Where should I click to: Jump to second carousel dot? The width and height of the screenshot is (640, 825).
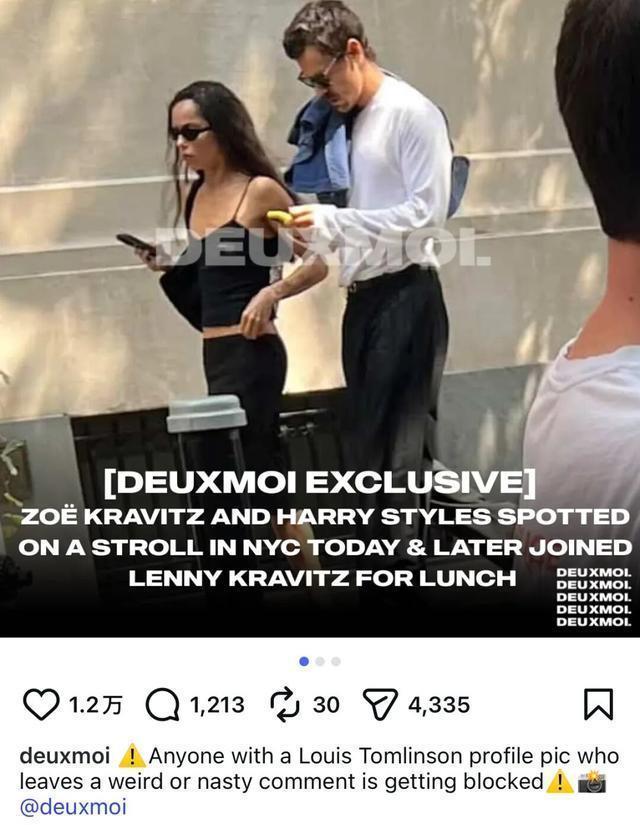click(320, 661)
